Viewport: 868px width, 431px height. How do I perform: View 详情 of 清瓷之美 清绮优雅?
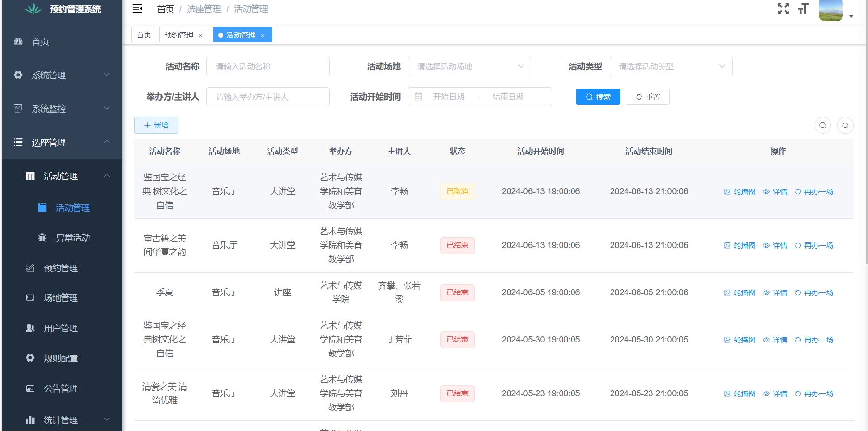(x=775, y=393)
